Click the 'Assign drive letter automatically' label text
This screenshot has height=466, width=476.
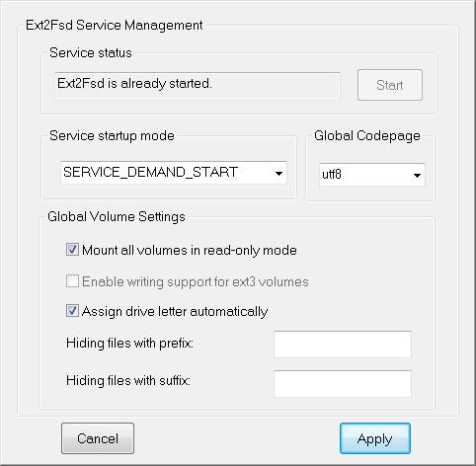coord(175,311)
